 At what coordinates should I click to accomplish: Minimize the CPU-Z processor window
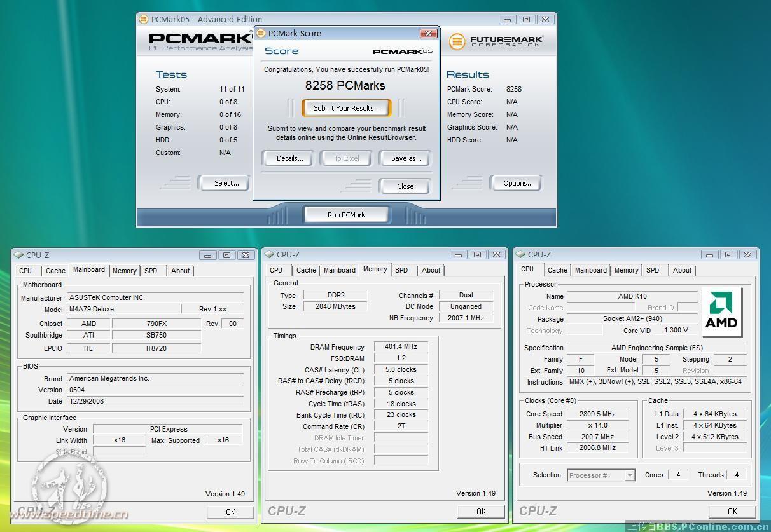tap(709, 255)
